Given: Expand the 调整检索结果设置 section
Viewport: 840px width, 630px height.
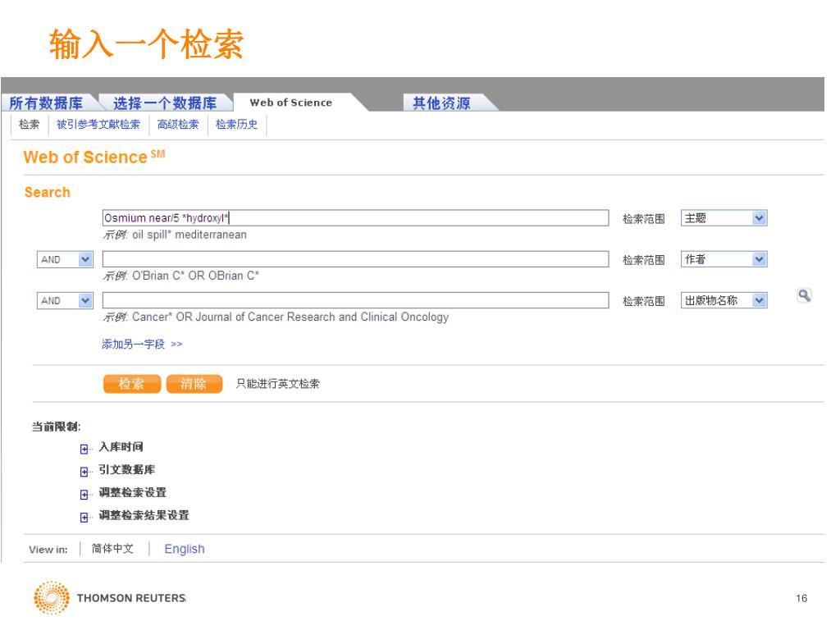Looking at the screenshot, I should tap(84, 517).
